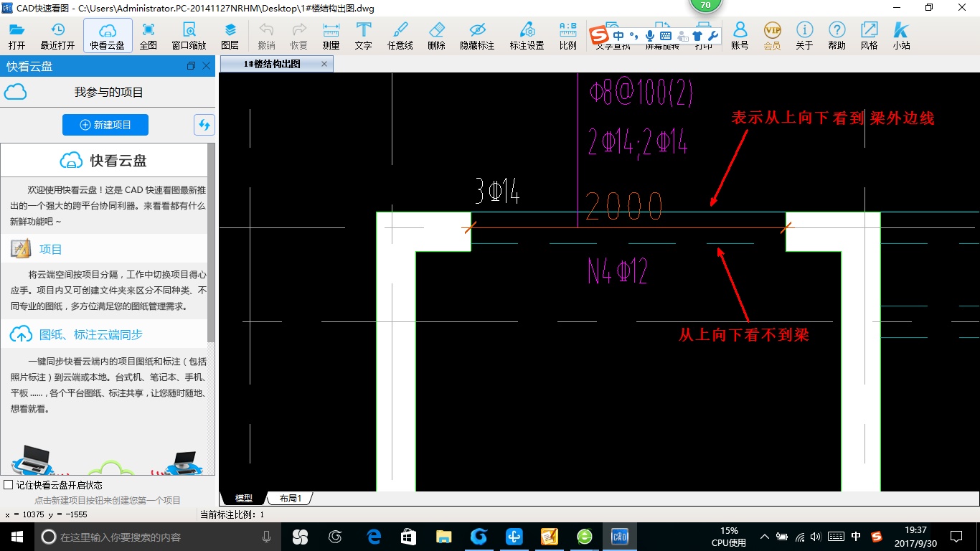Toggle Sogou Chinese/English 中 mode
The image size is (980, 551).
point(618,35)
